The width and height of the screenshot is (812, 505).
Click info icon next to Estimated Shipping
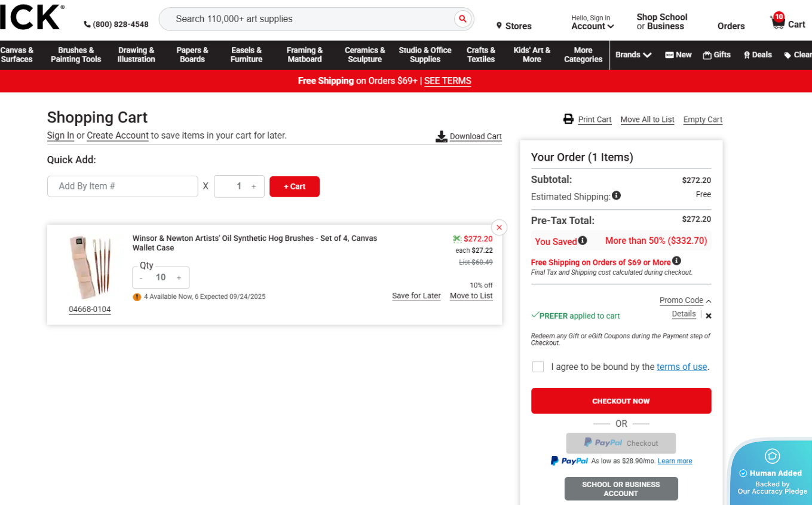[616, 195]
